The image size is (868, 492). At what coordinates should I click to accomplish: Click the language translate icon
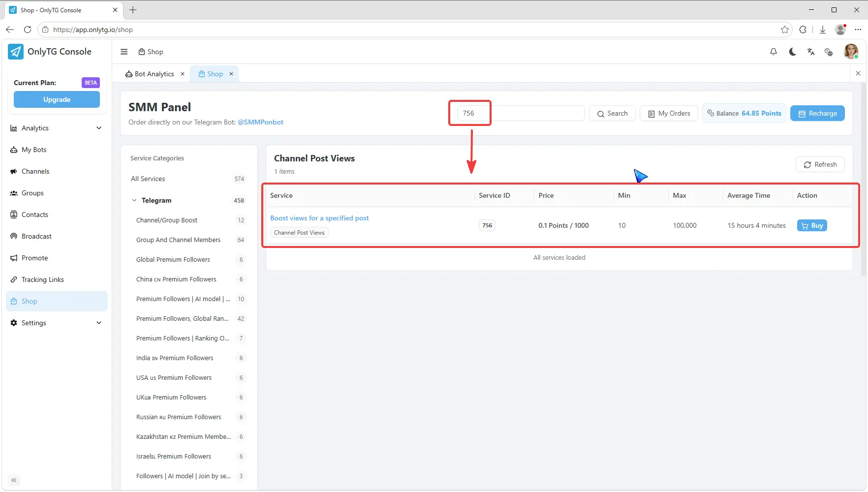tap(811, 52)
